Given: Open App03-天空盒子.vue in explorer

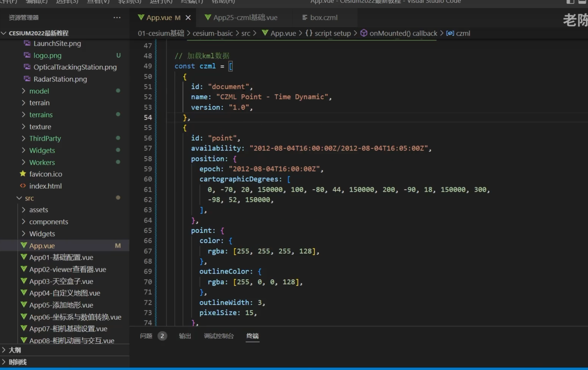Looking at the screenshot, I should pyautogui.click(x=61, y=281).
